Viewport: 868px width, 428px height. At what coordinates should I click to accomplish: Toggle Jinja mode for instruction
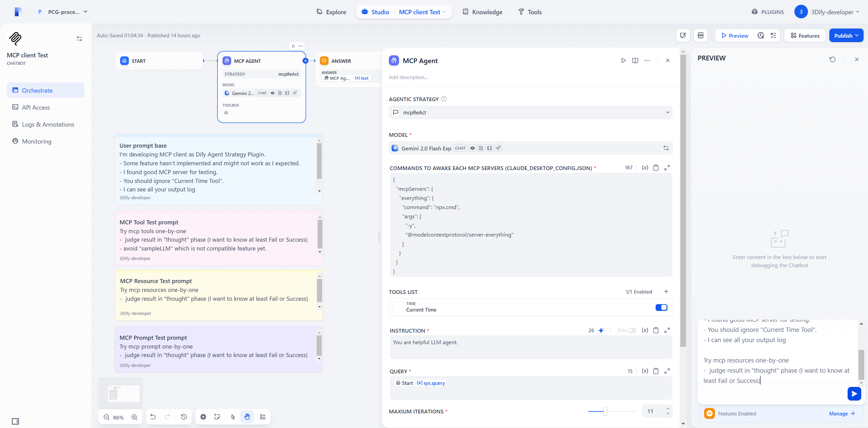(631, 330)
